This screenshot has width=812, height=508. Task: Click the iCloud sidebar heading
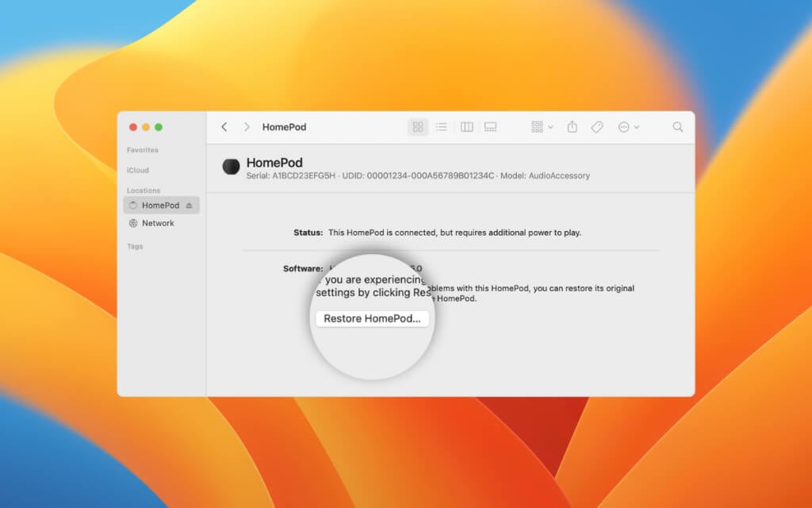click(x=138, y=170)
